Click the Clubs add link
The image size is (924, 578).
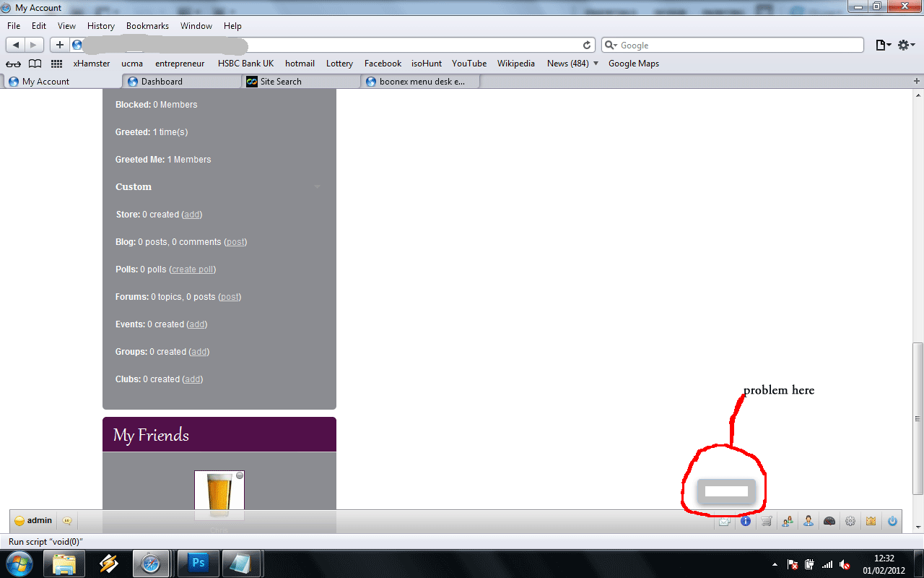point(193,379)
